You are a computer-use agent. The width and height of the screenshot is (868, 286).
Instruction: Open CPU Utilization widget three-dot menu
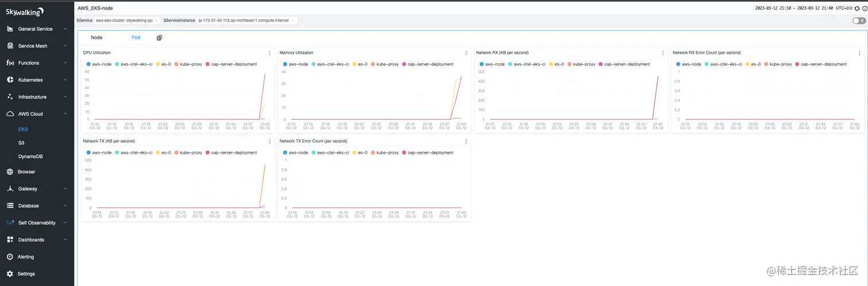coord(270,53)
